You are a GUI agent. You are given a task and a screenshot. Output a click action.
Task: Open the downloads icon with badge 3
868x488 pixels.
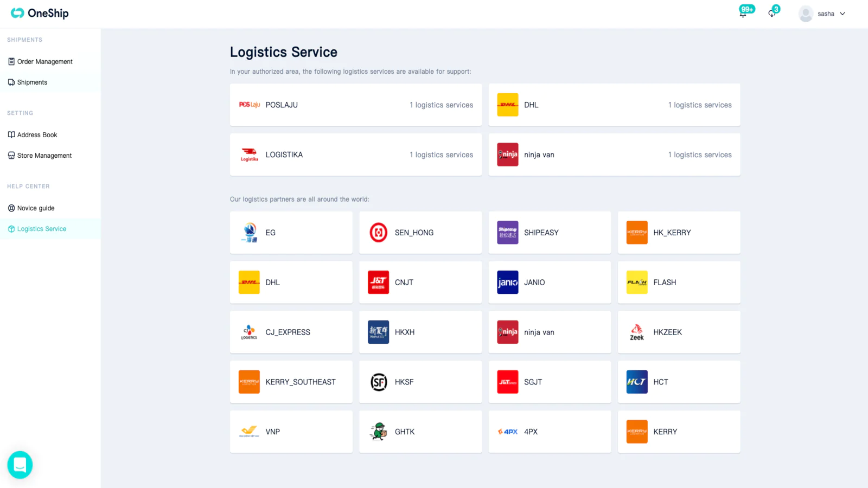click(771, 14)
